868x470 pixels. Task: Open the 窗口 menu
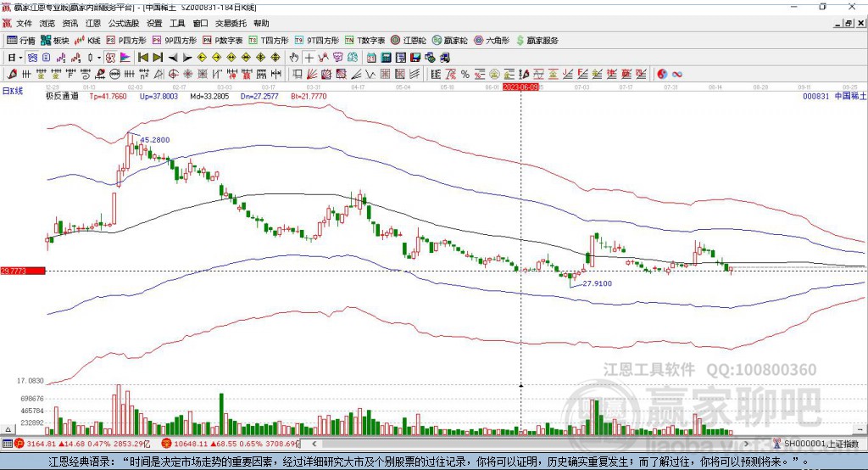(200, 23)
